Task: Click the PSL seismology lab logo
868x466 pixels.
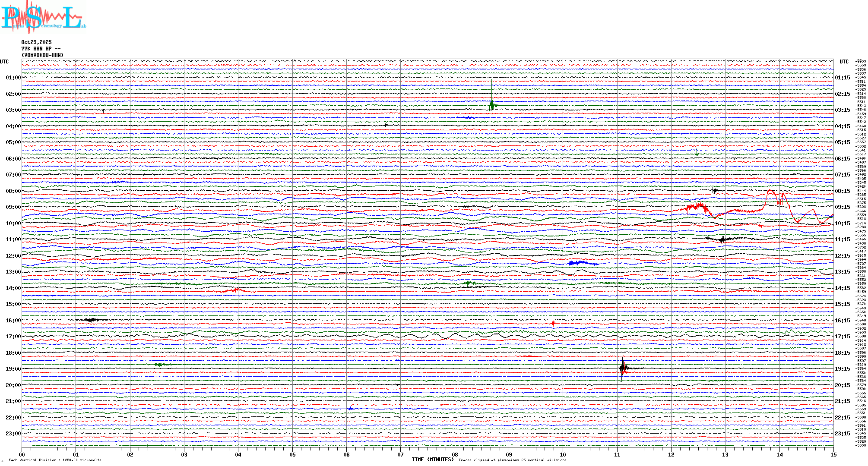Action: point(43,17)
